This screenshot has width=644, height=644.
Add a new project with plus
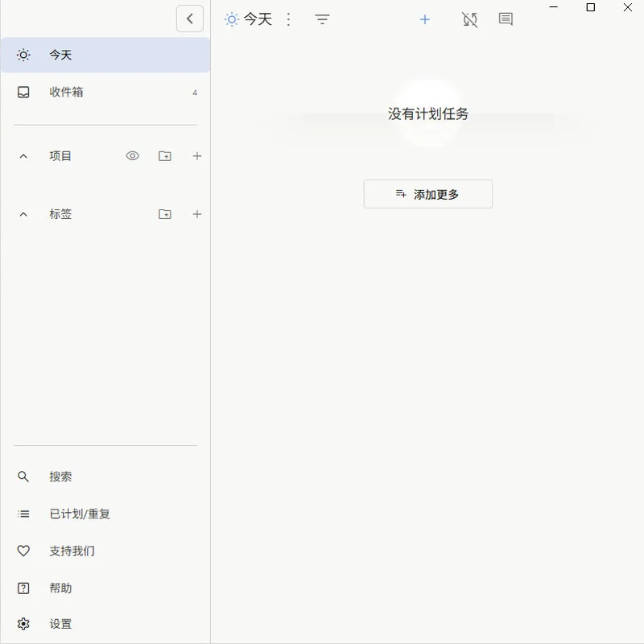point(197,156)
